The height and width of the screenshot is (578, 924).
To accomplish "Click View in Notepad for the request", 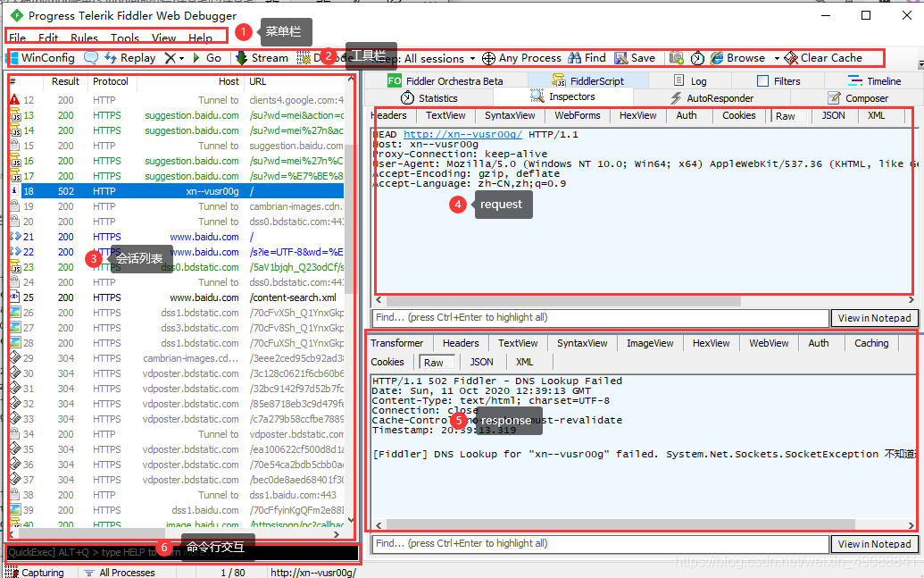I will [x=875, y=318].
